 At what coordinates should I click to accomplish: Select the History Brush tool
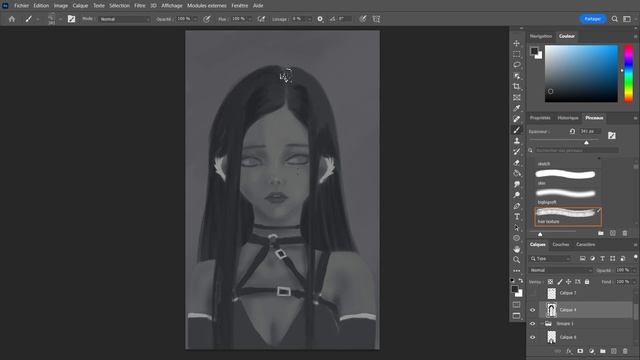(517, 151)
